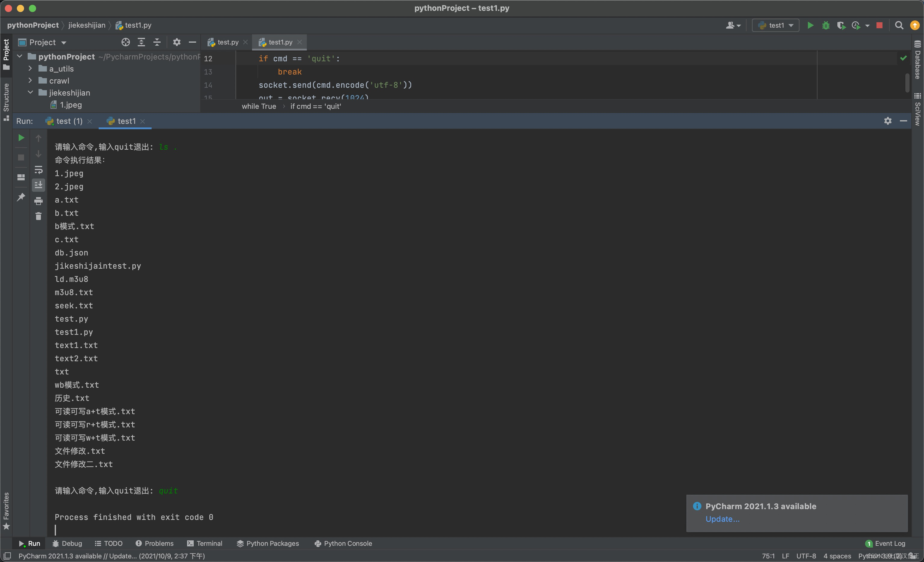Click the Down the Stack Trace arrow
The width and height of the screenshot is (924, 562).
pyautogui.click(x=38, y=154)
